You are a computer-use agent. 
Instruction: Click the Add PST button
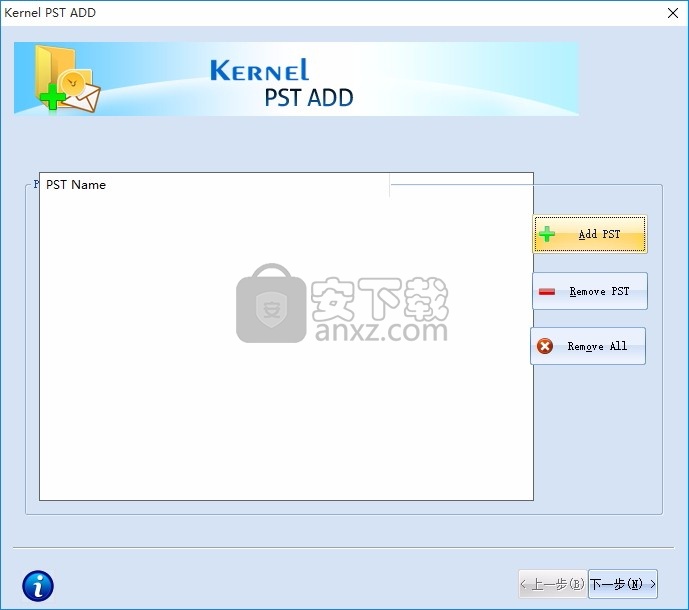coord(590,234)
